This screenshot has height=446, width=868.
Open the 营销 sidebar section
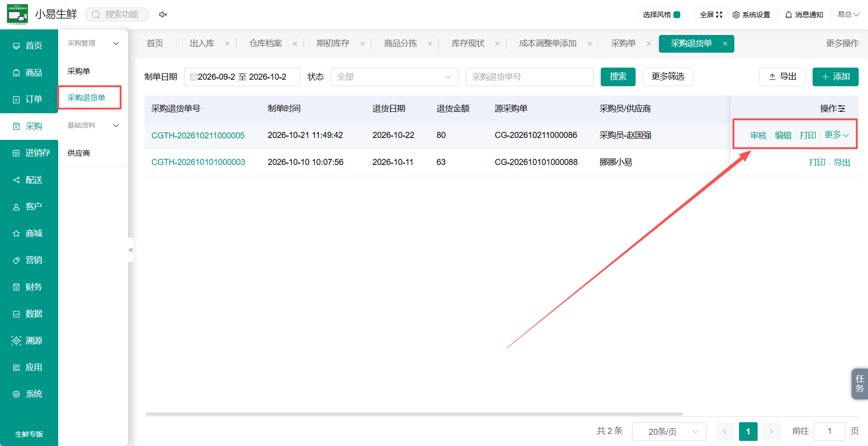coord(29,260)
